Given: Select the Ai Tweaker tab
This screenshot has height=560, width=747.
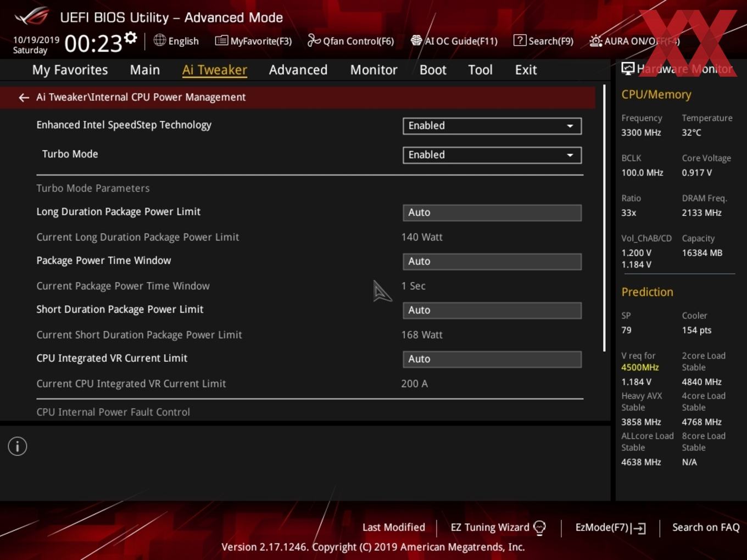Looking at the screenshot, I should tap(215, 70).
